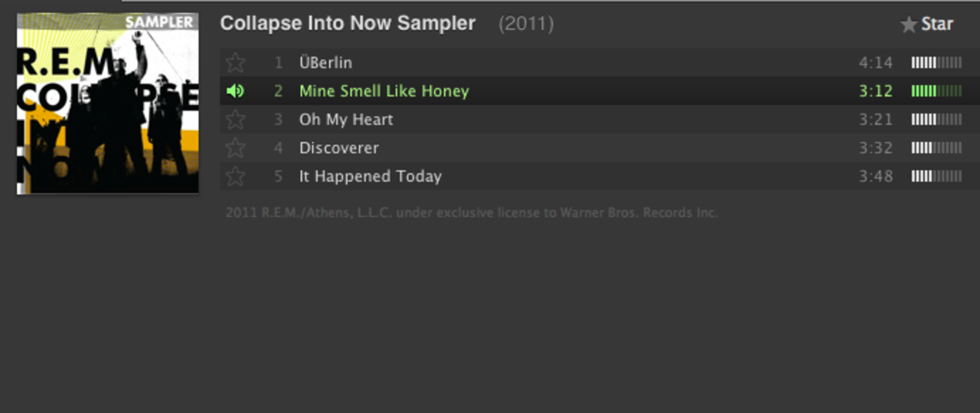The image size is (980, 413).
Task: Select the playing track Mine Smell Like Honey
Action: (x=384, y=91)
